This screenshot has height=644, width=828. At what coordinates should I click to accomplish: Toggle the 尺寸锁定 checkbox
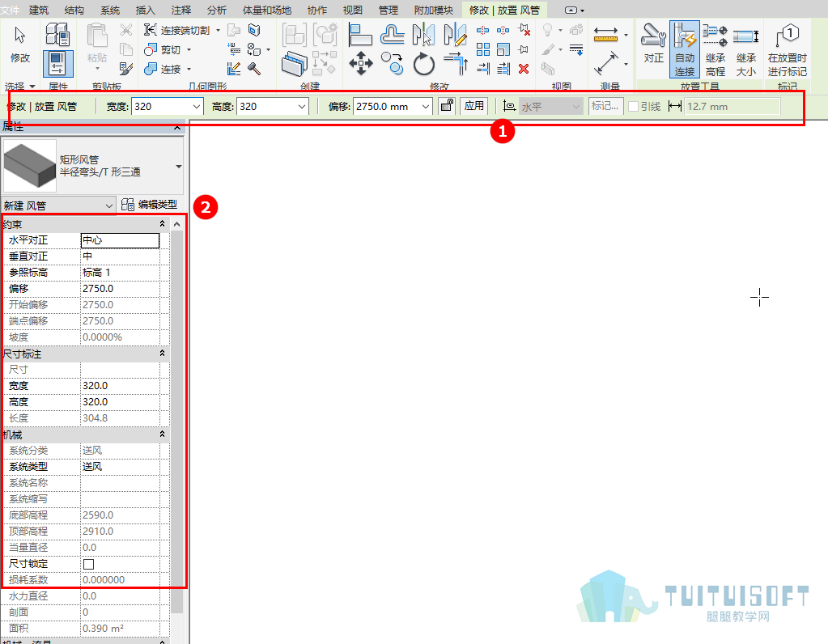(x=89, y=564)
